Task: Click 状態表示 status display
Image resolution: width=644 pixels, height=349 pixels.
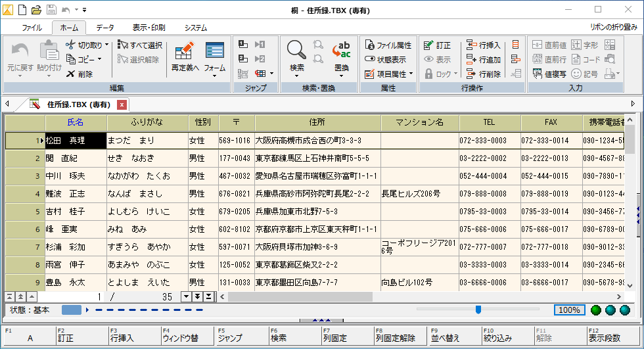Action: point(386,60)
